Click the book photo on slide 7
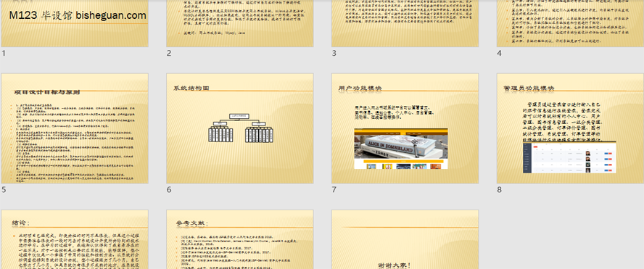Image resolution: width=644 pixels, height=269 pixels. [x=401, y=149]
